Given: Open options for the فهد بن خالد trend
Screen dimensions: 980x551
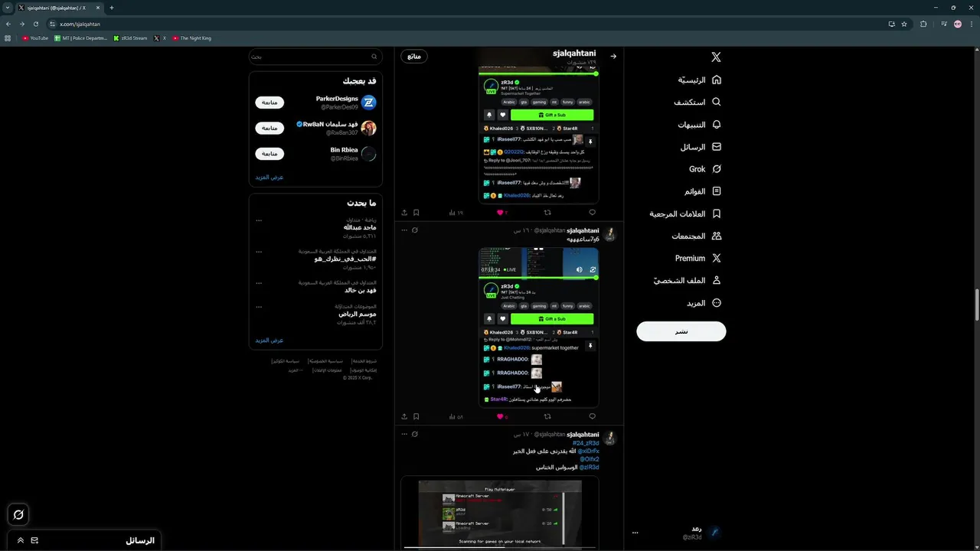Looking at the screenshot, I should click(259, 282).
